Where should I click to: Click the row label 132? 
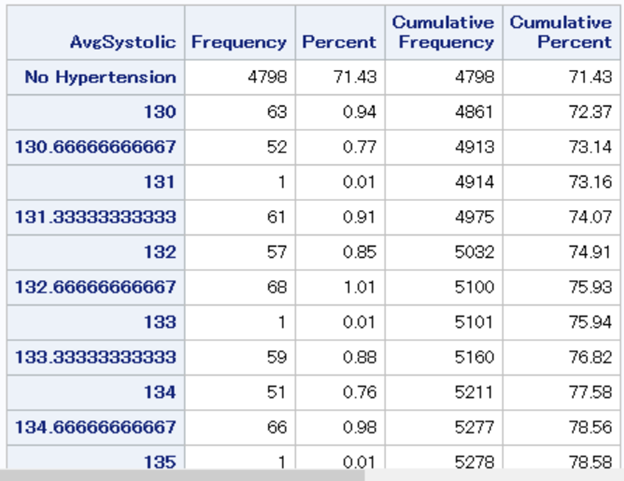(x=160, y=252)
